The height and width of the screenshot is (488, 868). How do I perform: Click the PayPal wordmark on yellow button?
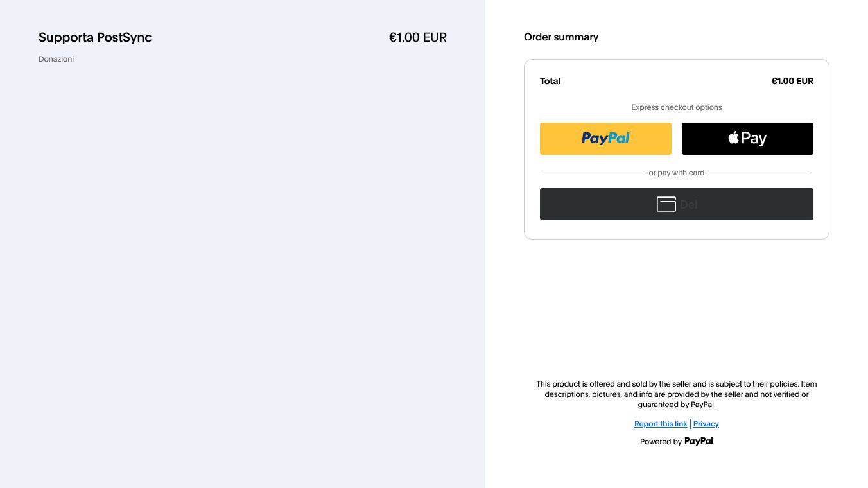tap(605, 138)
